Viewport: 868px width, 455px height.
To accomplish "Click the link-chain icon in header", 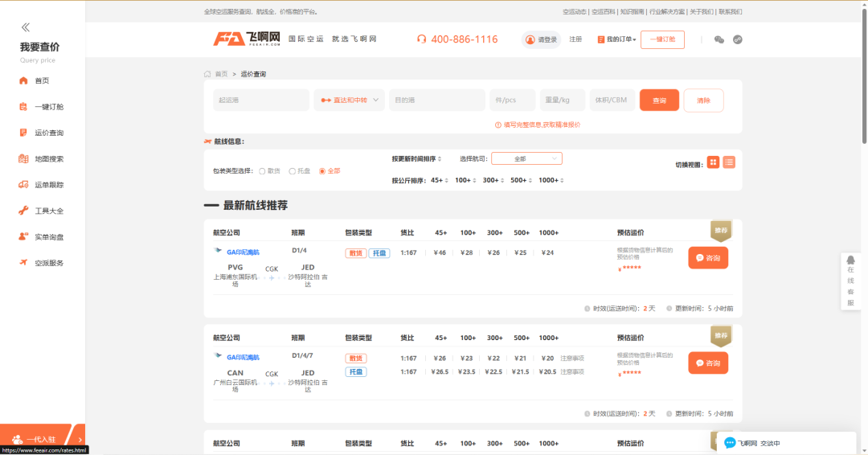I will [737, 39].
